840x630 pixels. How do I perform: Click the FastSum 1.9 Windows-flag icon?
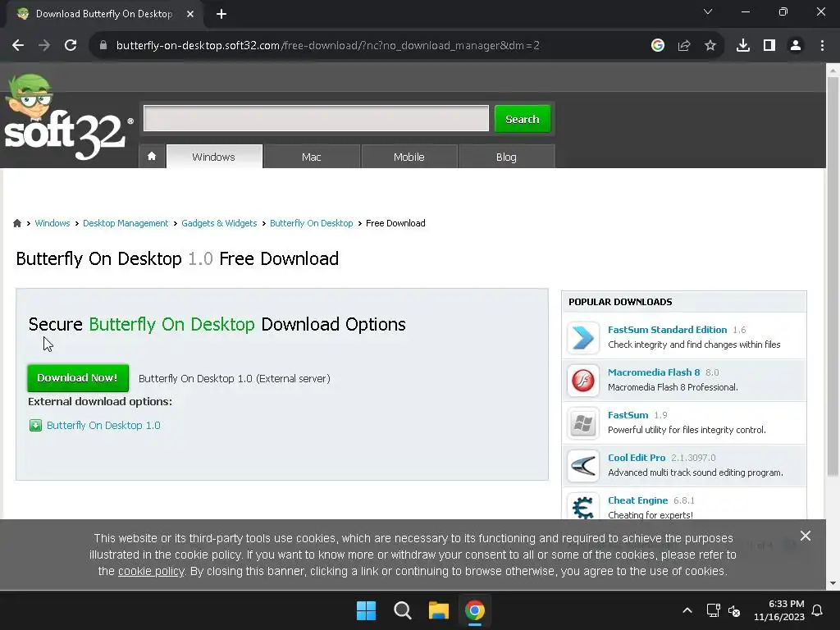tap(583, 423)
